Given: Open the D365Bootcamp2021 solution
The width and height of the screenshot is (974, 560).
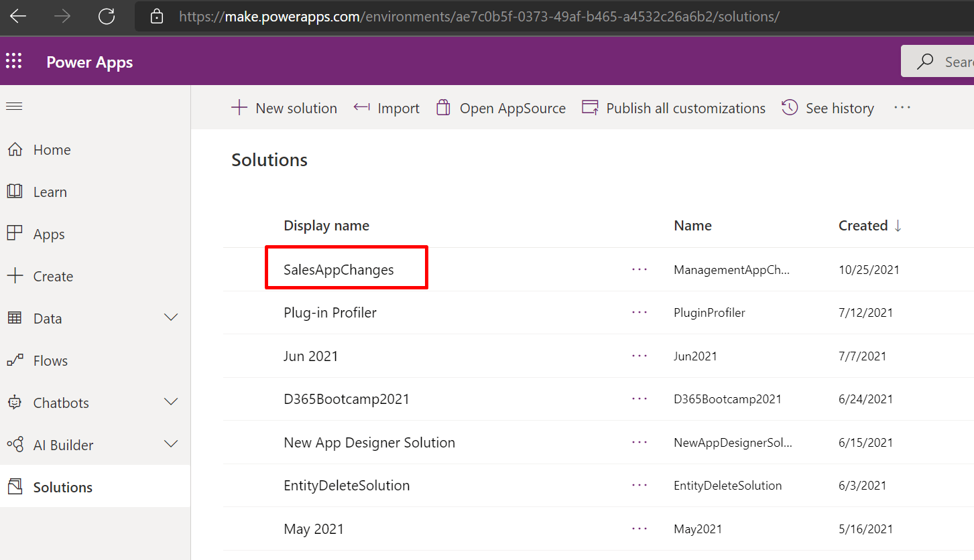Looking at the screenshot, I should tap(347, 399).
